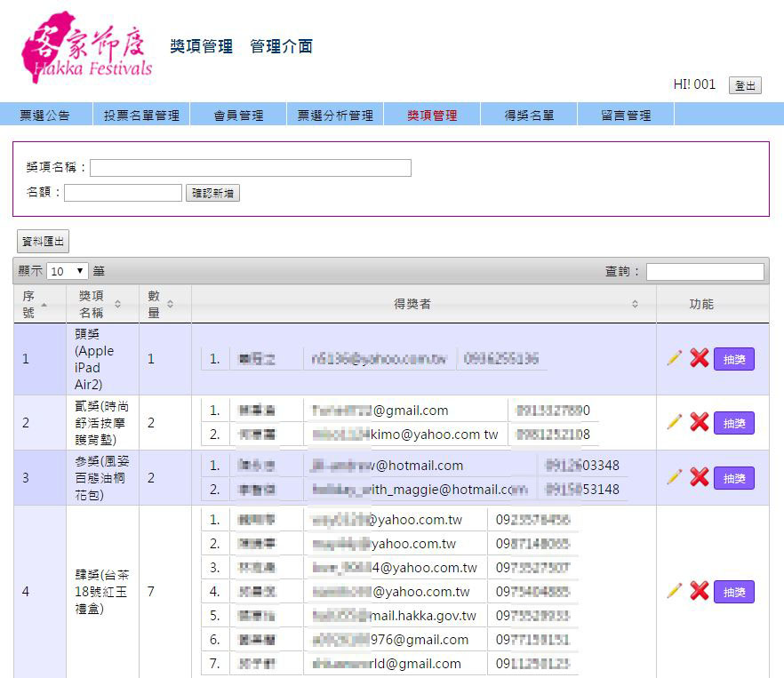
Task: Delete the 貳獎 prize using red X
Action: click(x=700, y=422)
